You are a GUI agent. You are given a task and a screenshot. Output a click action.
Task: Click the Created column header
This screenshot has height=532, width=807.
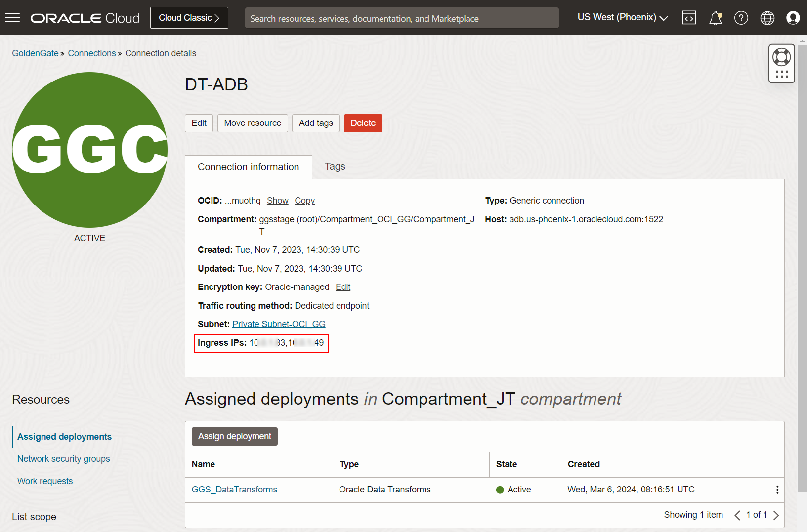click(673, 464)
